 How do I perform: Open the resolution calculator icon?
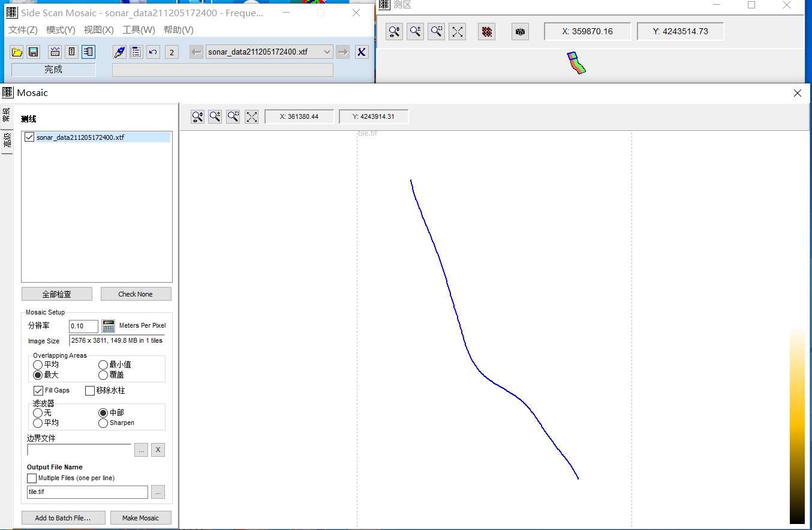click(108, 326)
